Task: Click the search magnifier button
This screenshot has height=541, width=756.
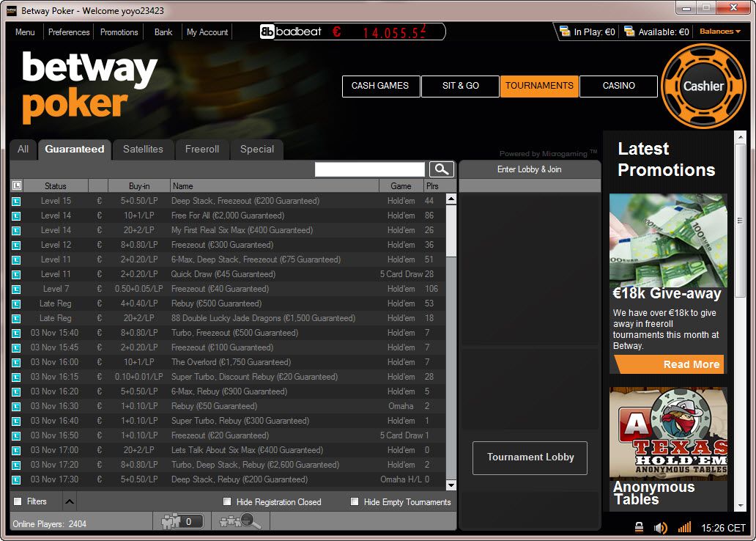Action: click(x=441, y=169)
